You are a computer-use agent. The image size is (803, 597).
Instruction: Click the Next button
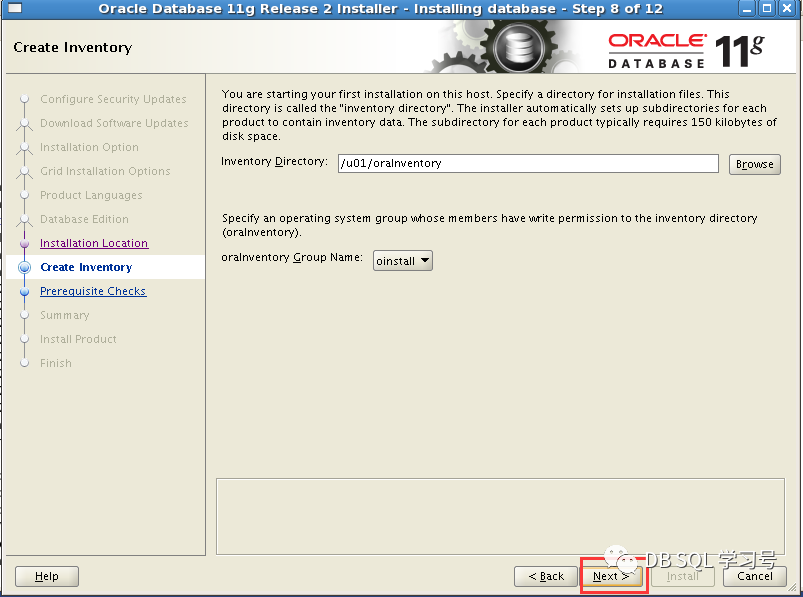coord(611,577)
